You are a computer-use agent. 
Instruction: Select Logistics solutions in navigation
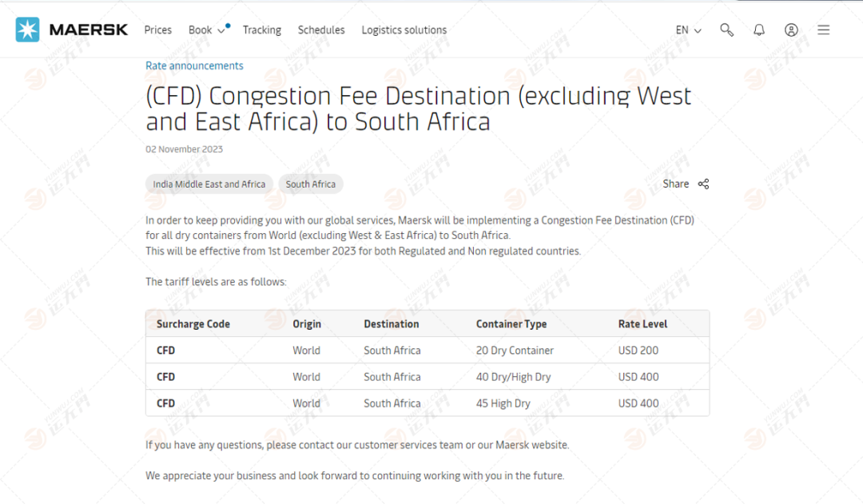tap(404, 30)
